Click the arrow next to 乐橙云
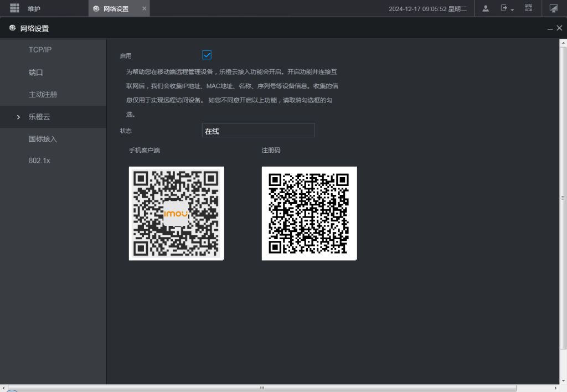 [18, 117]
